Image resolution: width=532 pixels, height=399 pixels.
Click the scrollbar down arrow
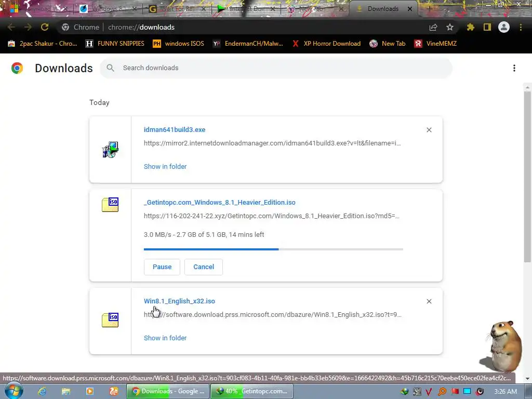coord(527,379)
